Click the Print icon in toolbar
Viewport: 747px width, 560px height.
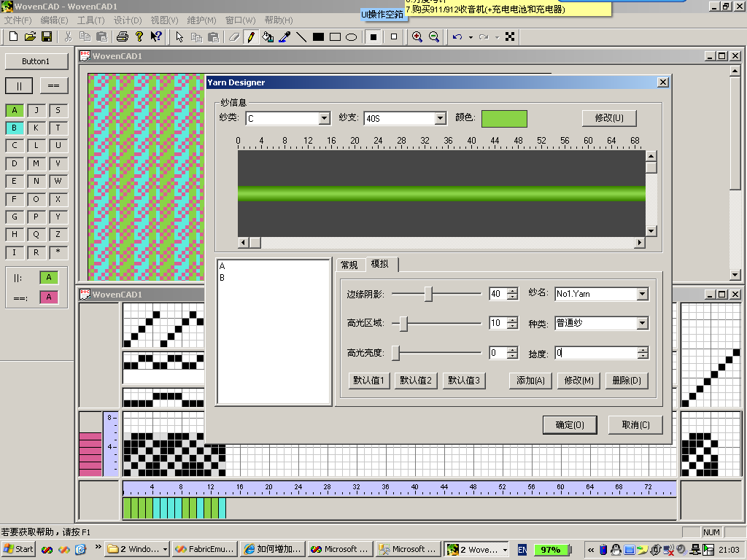tap(122, 36)
